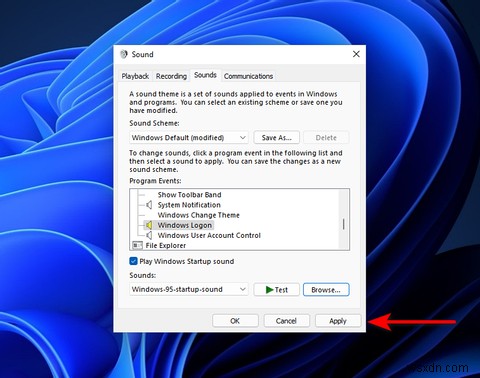Click Save As... button

pos(276,138)
